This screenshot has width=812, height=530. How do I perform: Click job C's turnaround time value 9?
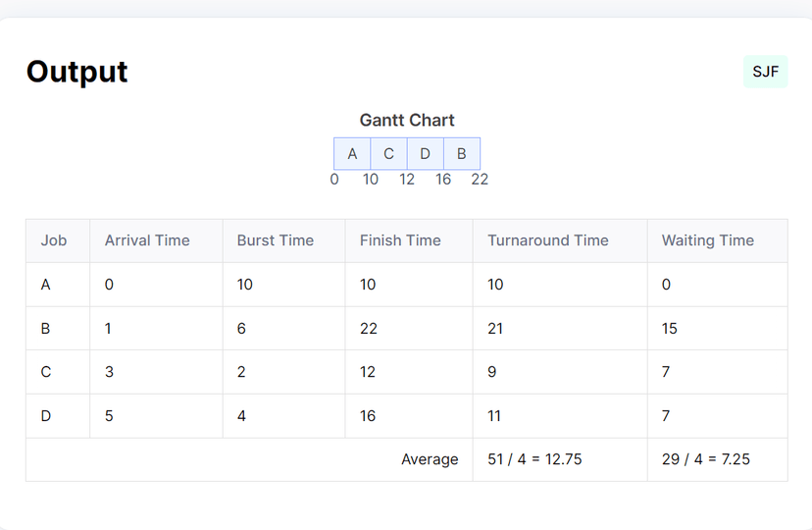492,372
